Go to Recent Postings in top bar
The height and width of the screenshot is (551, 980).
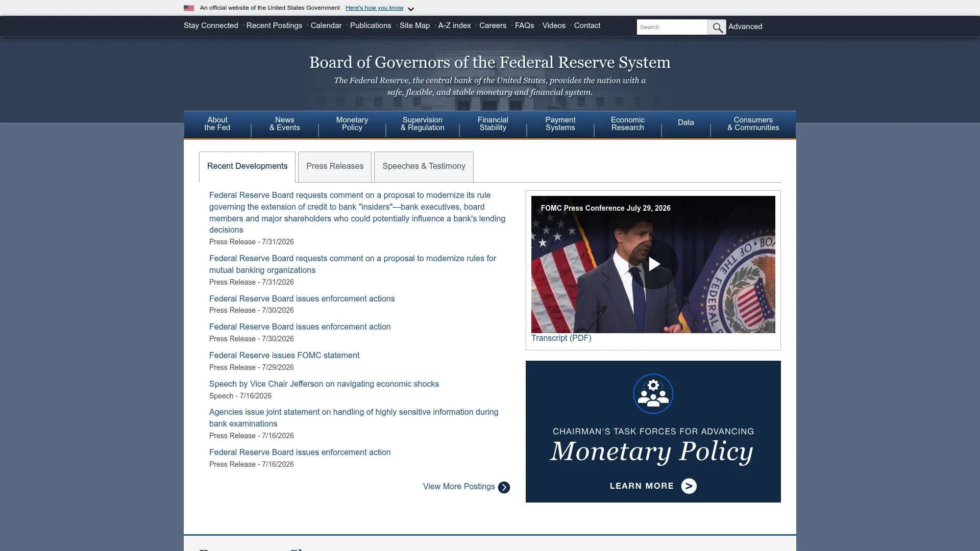274,26
